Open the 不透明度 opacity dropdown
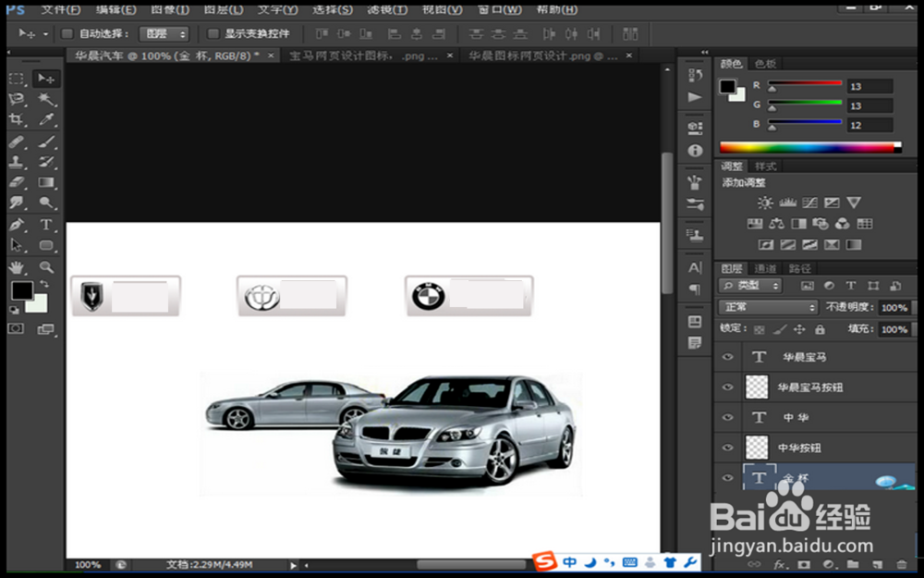 pyautogui.click(x=914, y=307)
